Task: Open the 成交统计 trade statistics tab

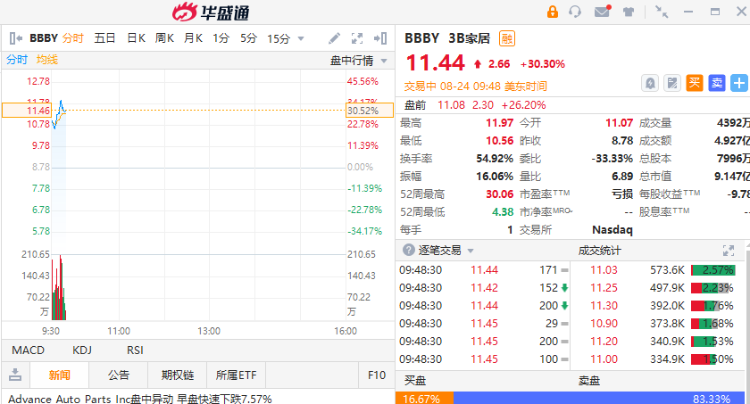Action: [x=599, y=250]
